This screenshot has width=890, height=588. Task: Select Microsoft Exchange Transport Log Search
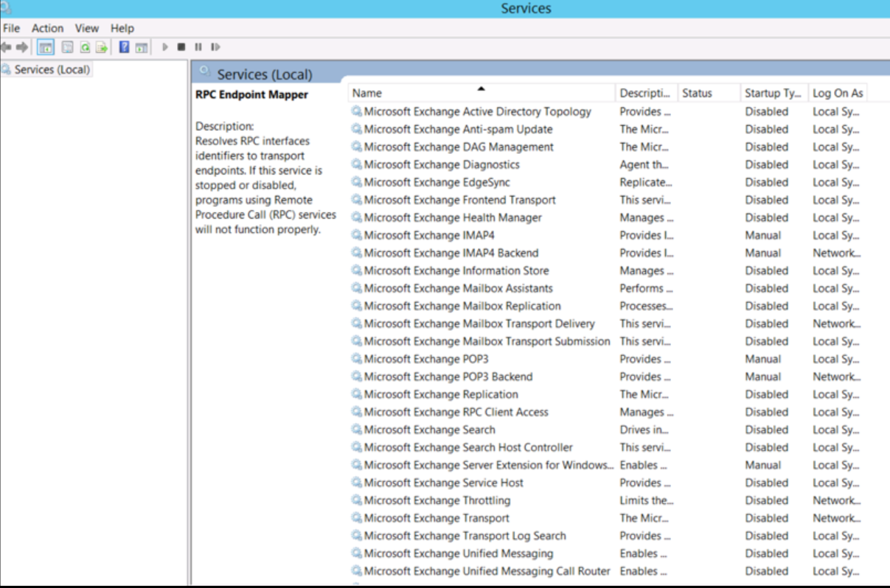(x=465, y=536)
